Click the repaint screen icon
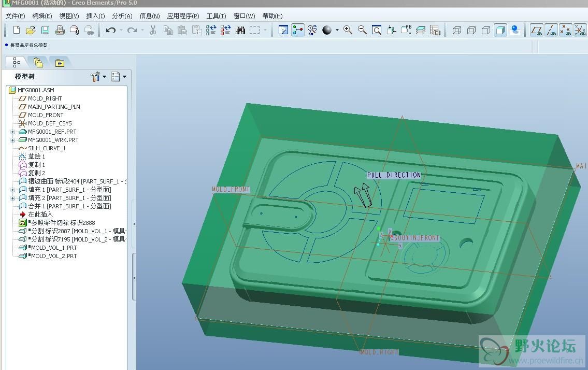This screenshot has width=588, height=370. click(x=283, y=30)
